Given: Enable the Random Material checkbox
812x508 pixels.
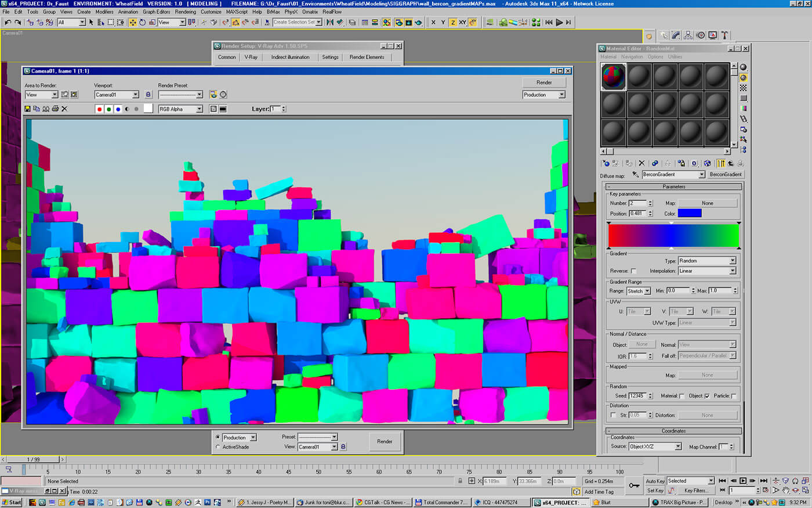Looking at the screenshot, I should [x=682, y=396].
